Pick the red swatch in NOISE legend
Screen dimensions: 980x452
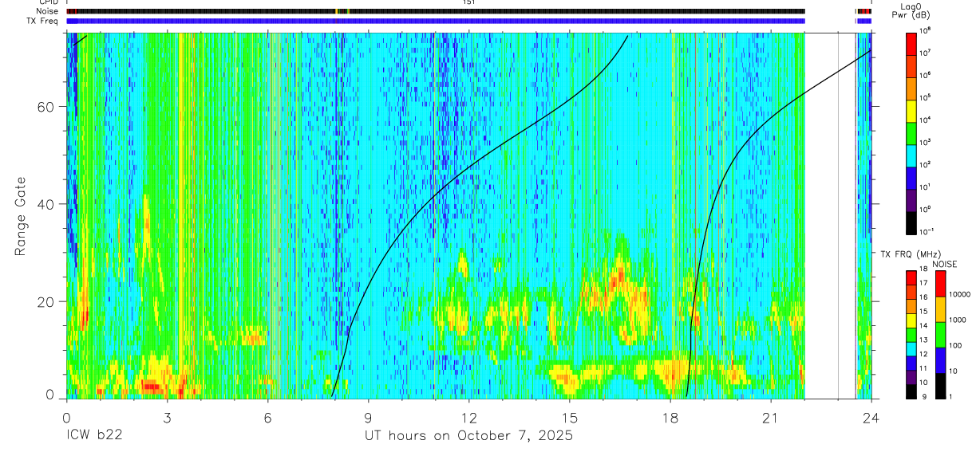pyautogui.click(x=940, y=284)
